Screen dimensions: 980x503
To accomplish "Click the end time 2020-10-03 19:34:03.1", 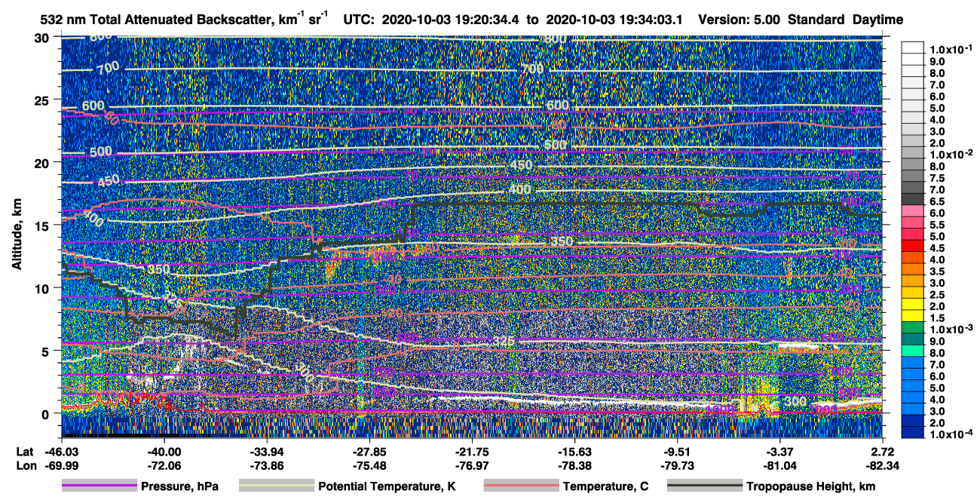I will 614,20.
